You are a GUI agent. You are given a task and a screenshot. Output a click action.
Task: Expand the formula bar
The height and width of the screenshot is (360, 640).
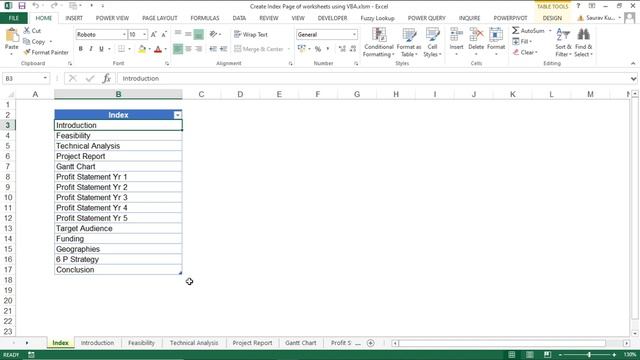pyautogui.click(x=633, y=78)
